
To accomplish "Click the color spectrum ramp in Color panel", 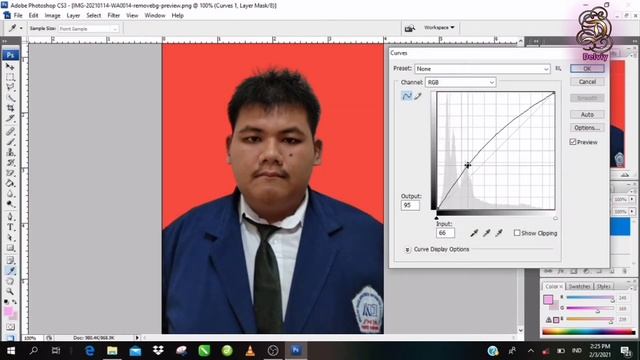I will (588, 332).
